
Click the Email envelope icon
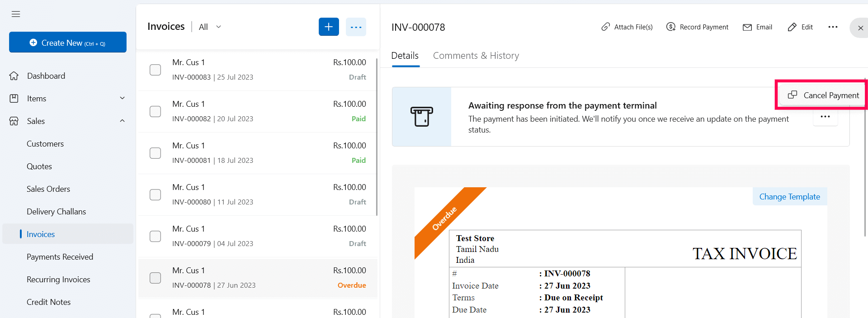coord(747,27)
